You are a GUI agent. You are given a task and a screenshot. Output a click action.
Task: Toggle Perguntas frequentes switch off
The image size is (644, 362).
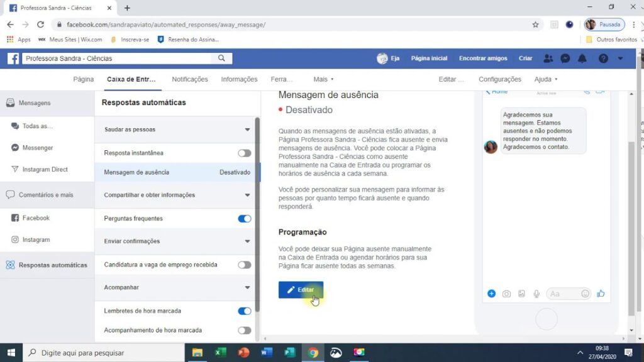(245, 219)
